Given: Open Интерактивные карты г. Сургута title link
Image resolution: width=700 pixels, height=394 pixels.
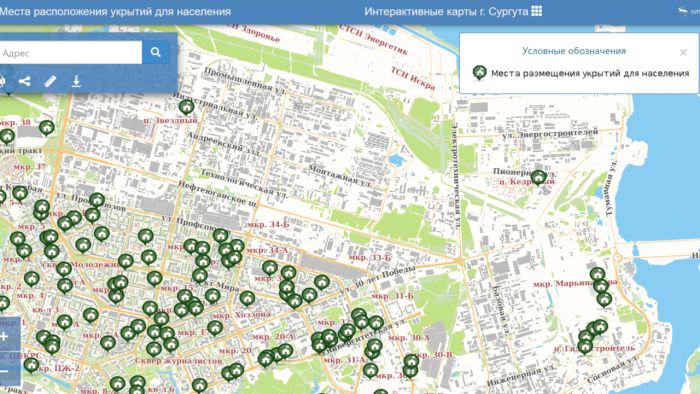Looking at the screenshot, I should pos(446,12).
